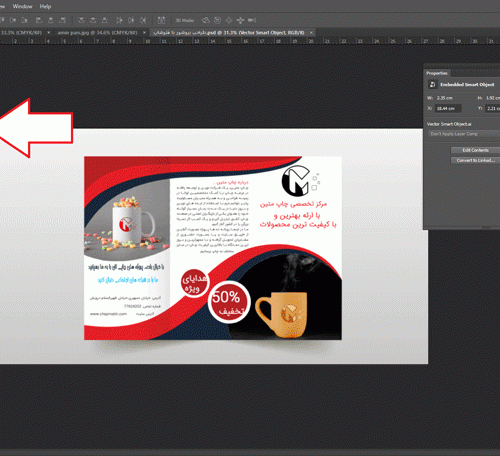Image resolution: width=500 pixels, height=456 pixels.
Task: Click the X position field in Properties
Action: pyautogui.click(x=448, y=108)
